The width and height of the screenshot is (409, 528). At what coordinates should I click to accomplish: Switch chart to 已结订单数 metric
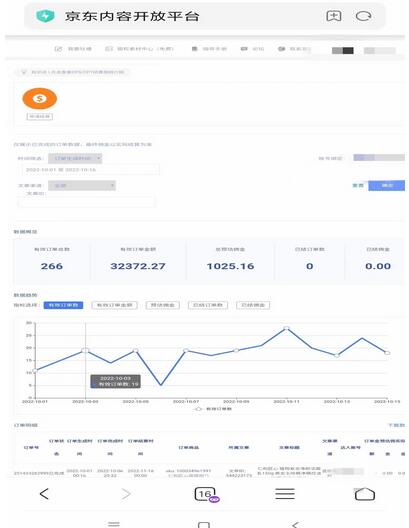coord(208,305)
